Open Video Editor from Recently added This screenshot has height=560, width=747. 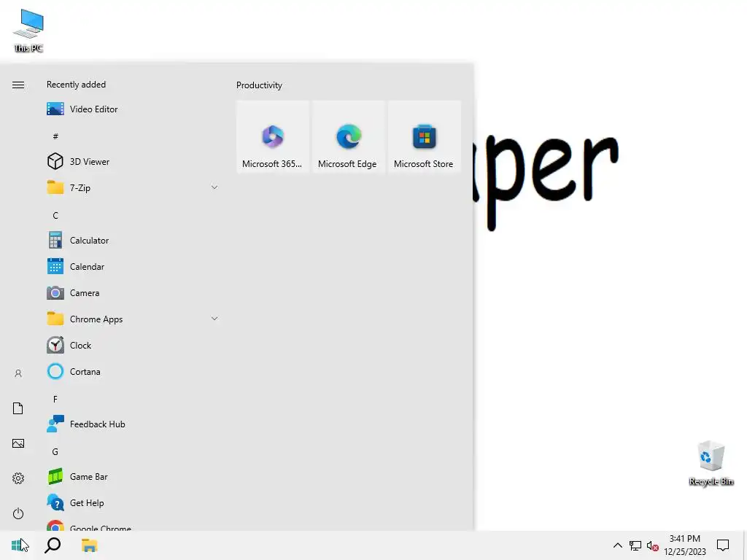(x=131, y=109)
